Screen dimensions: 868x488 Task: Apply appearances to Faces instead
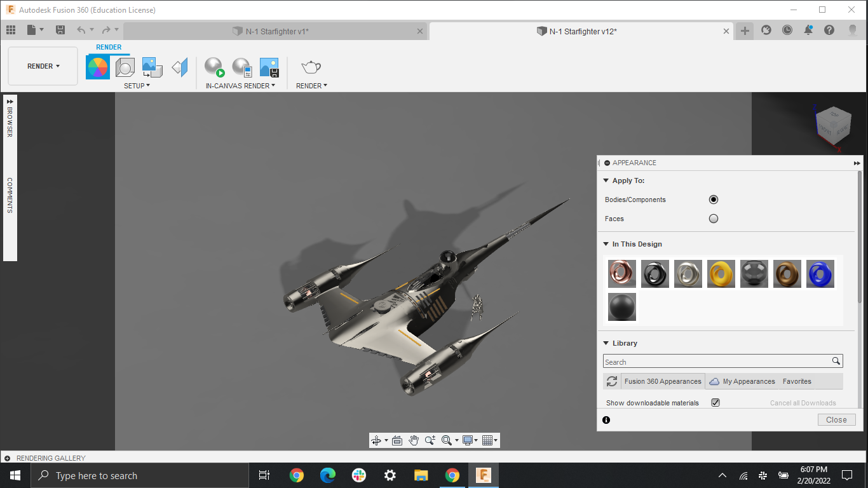click(713, 218)
